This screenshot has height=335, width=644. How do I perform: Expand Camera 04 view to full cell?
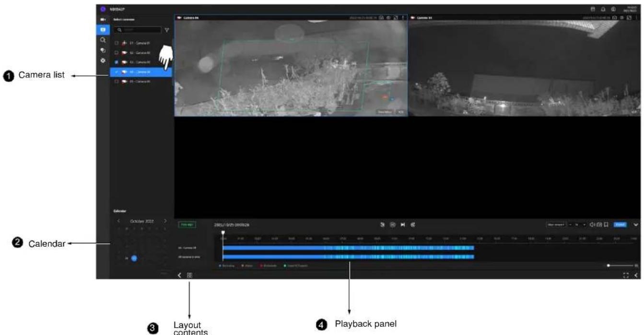coord(396,18)
